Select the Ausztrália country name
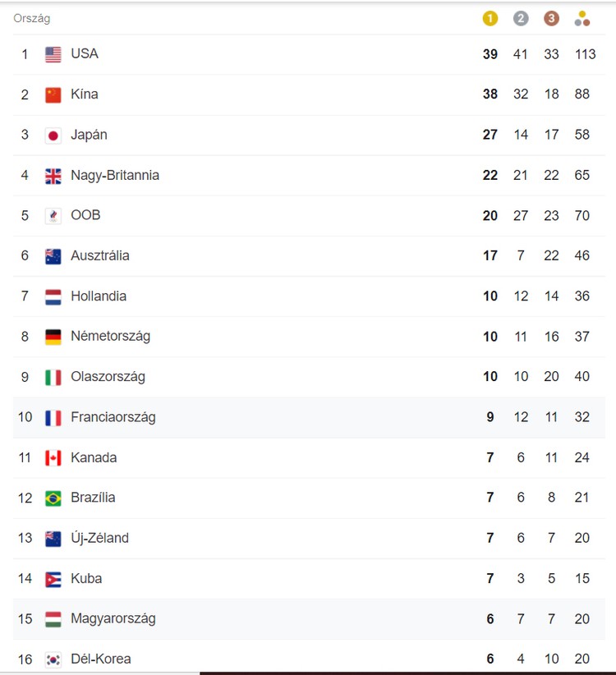616x675 pixels. click(x=100, y=255)
